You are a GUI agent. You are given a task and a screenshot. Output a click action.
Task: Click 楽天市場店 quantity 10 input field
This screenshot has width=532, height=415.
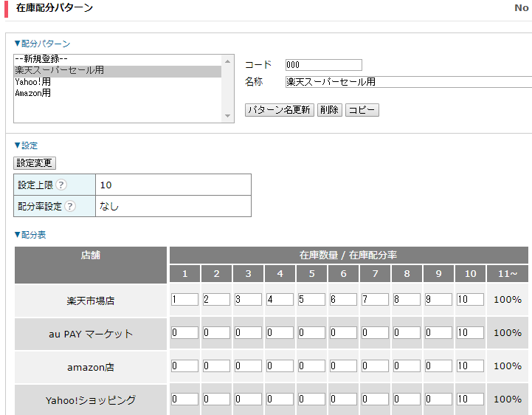[x=470, y=300]
